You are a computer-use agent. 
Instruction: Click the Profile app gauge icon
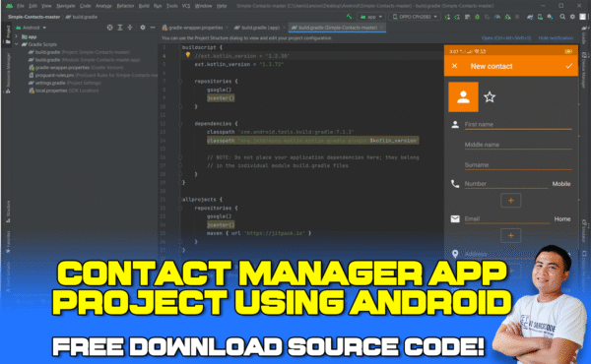(x=497, y=17)
